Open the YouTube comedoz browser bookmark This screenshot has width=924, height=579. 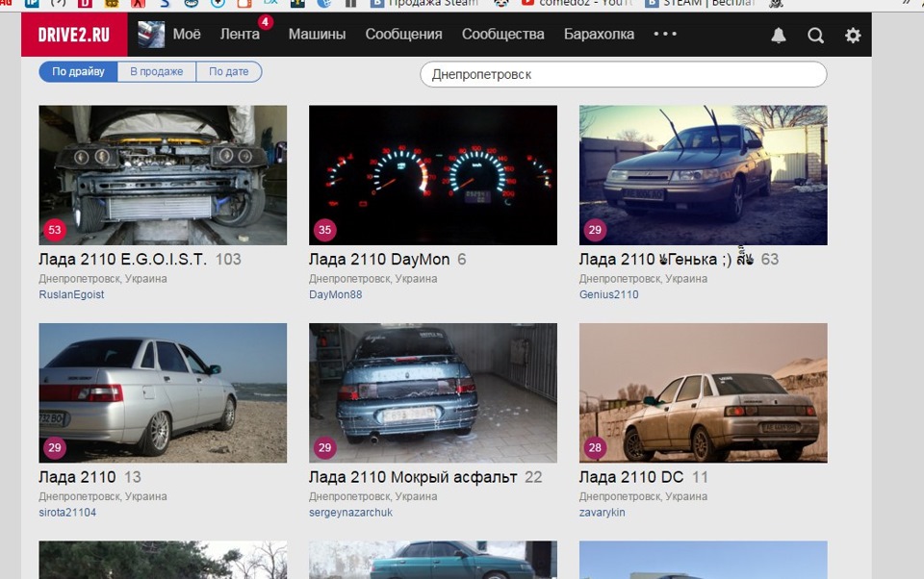(x=577, y=4)
